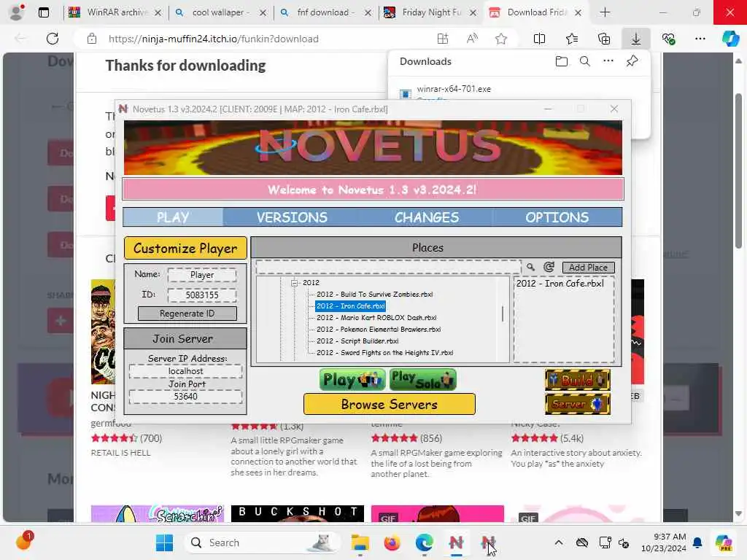The height and width of the screenshot is (560, 747).
Task: Switch to Friday Night Funkin tab
Action: point(431,12)
